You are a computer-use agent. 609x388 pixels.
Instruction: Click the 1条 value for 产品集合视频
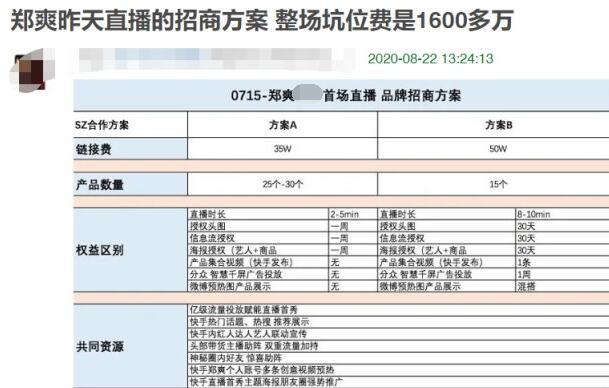(524, 263)
